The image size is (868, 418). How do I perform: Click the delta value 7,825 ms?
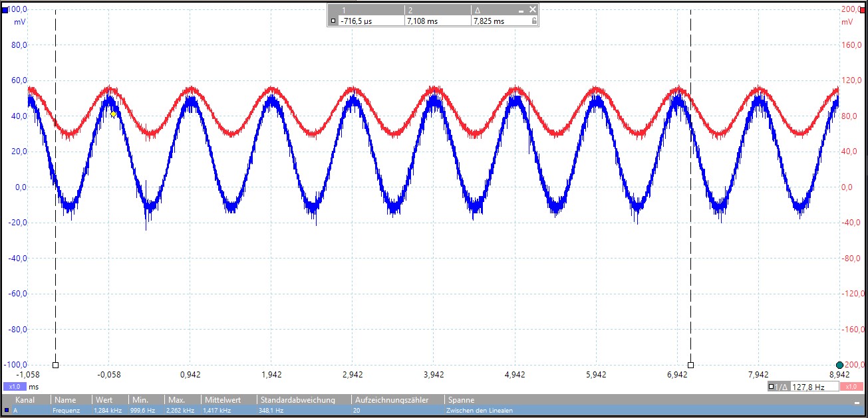pyautogui.click(x=488, y=21)
